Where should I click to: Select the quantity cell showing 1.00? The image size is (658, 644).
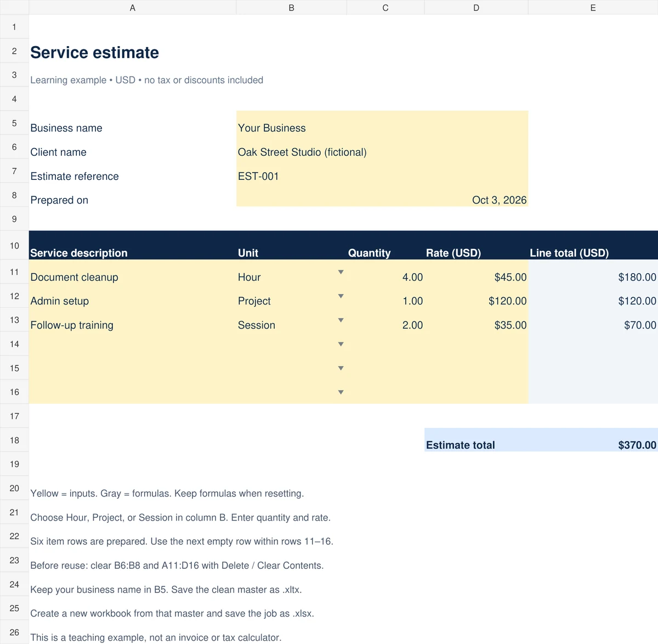385,296
